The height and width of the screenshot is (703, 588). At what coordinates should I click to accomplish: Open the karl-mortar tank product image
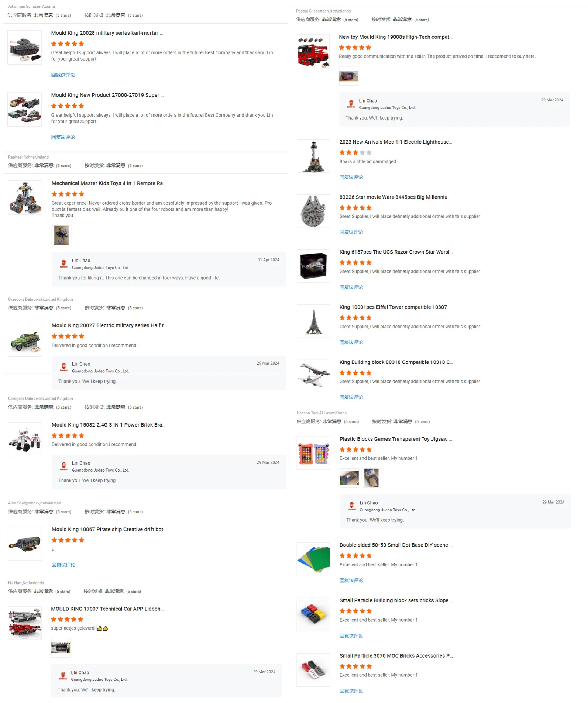(x=24, y=48)
